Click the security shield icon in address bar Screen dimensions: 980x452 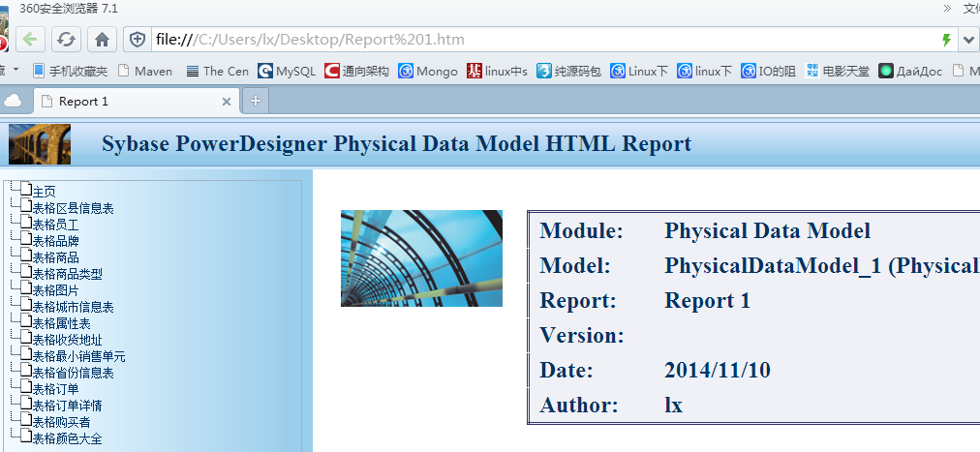click(x=138, y=40)
